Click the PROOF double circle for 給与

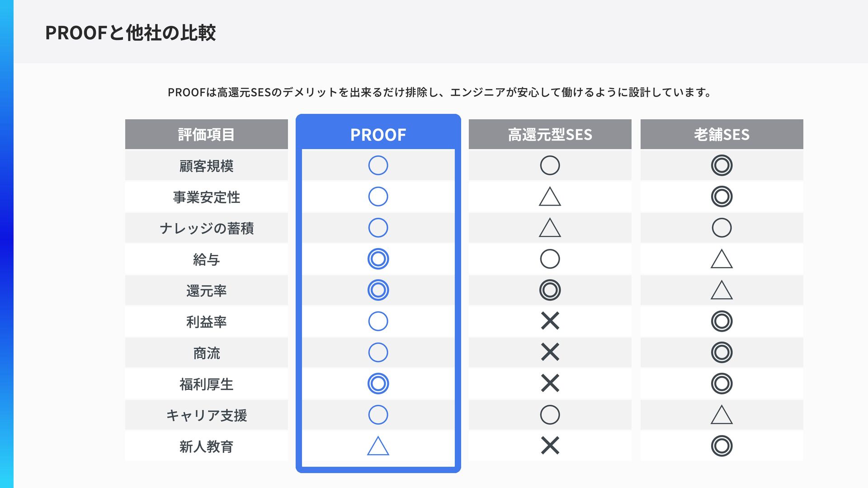tap(378, 259)
